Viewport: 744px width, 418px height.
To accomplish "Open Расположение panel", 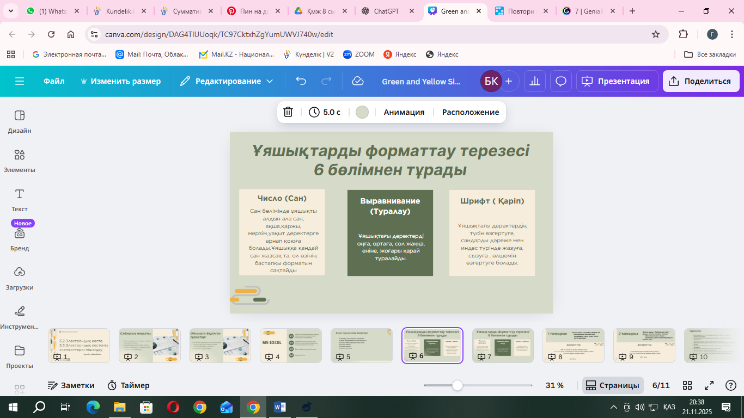I will click(x=470, y=112).
